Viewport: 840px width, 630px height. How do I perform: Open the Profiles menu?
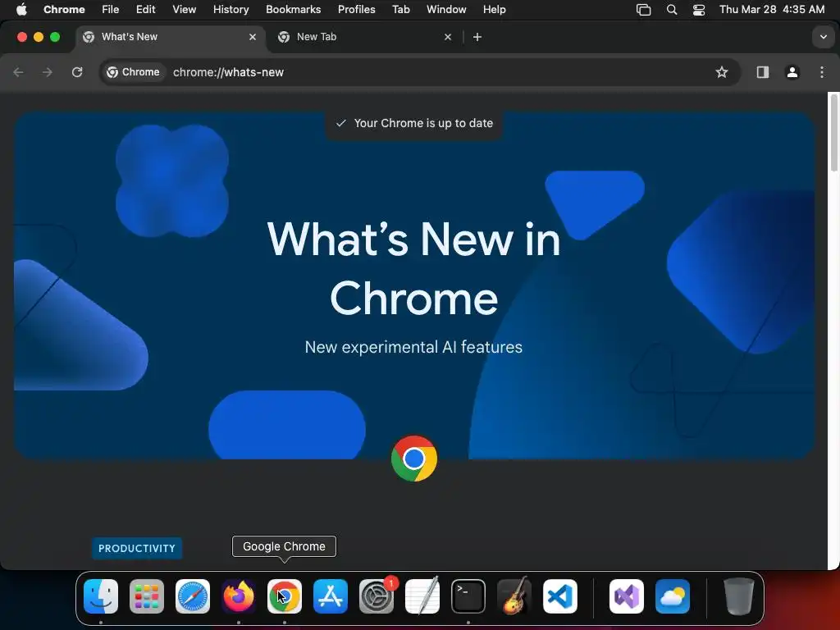point(356,10)
